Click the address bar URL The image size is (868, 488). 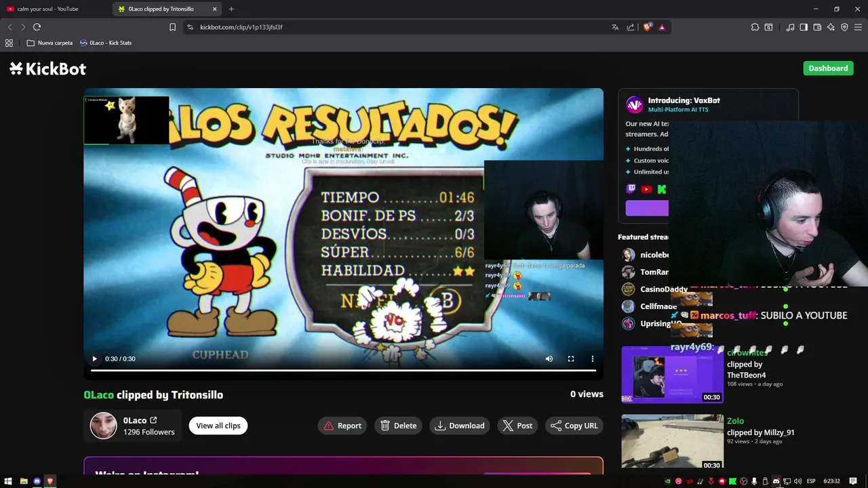(241, 27)
